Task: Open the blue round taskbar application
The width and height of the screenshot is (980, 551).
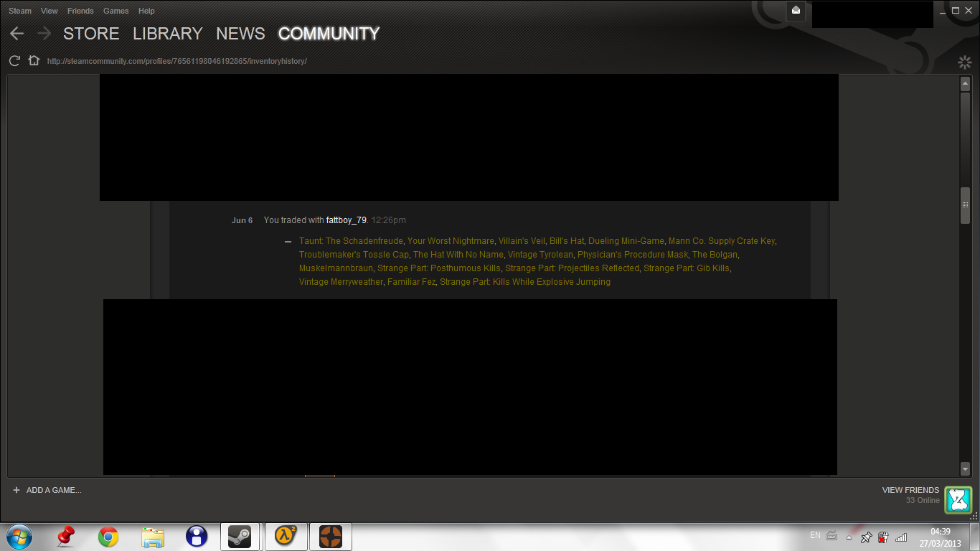Action: 196,537
